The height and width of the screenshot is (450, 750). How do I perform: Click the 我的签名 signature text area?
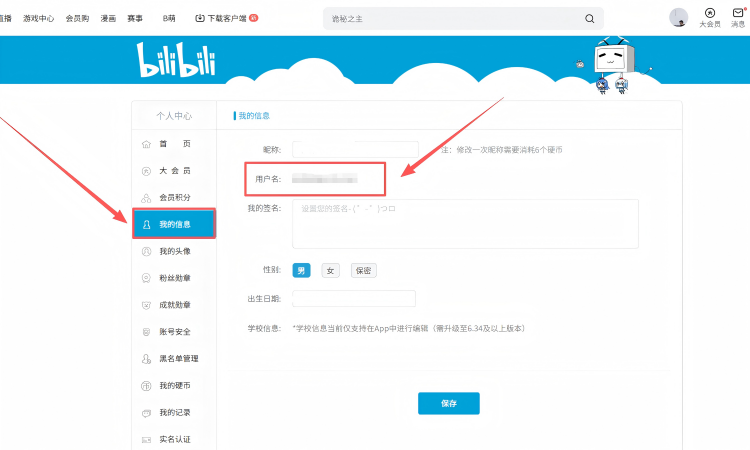(465, 224)
